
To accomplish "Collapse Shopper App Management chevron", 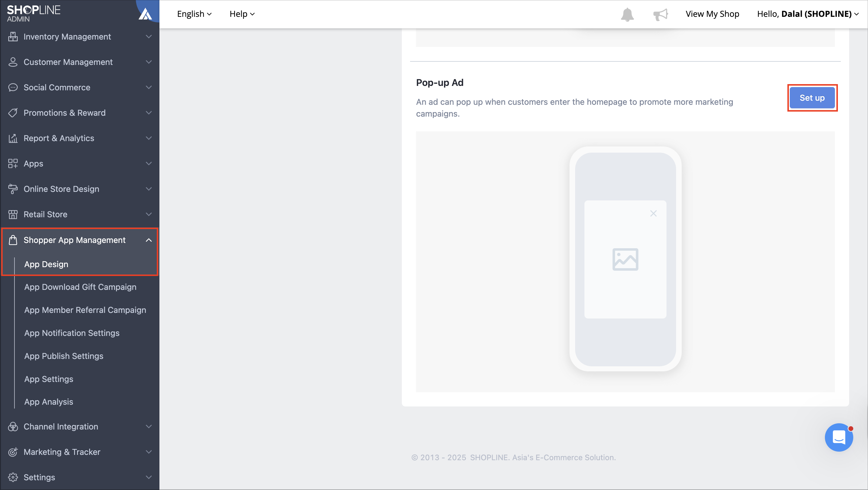I will pos(149,240).
